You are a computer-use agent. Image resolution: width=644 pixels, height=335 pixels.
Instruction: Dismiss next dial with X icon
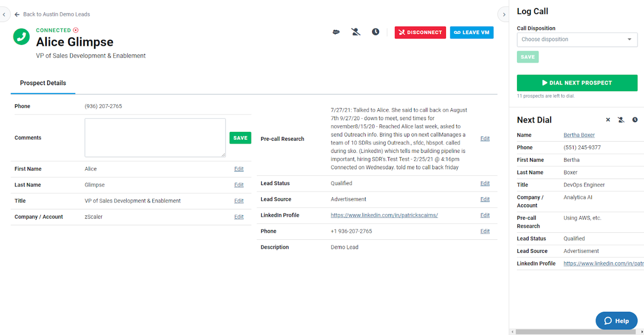tap(608, 120)
